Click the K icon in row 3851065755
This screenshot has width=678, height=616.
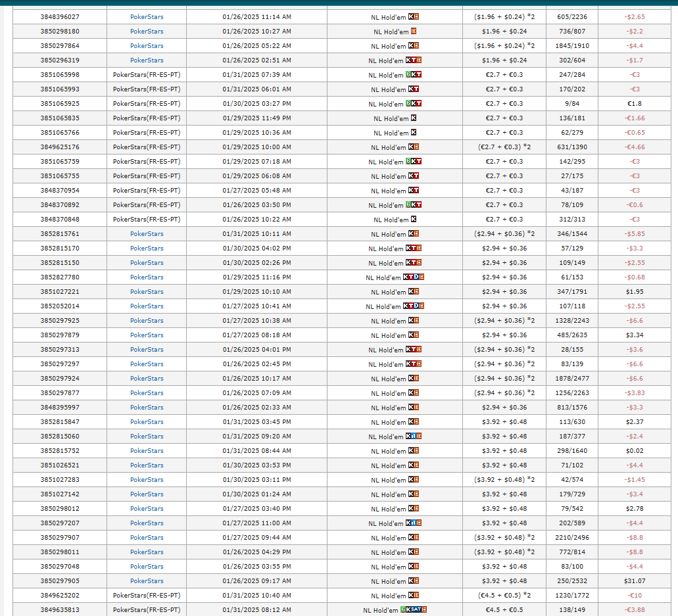point(411,176)
